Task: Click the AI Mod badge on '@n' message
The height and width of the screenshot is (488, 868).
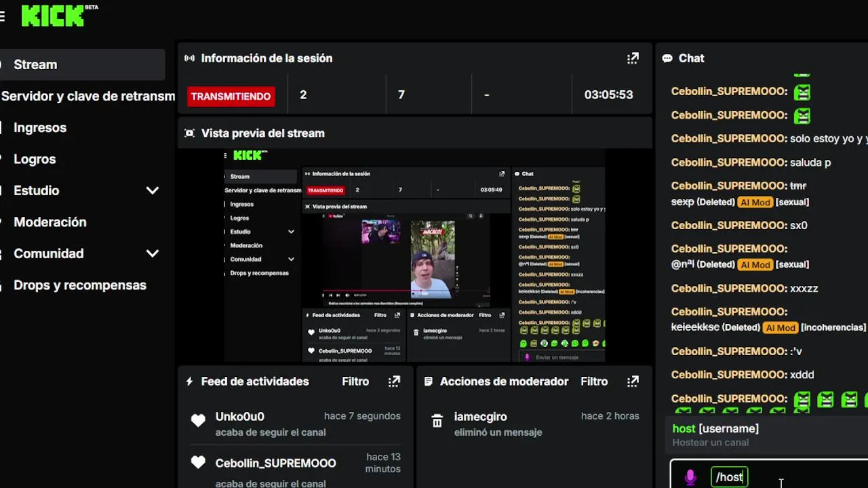Action: click(x=755, y=264)
